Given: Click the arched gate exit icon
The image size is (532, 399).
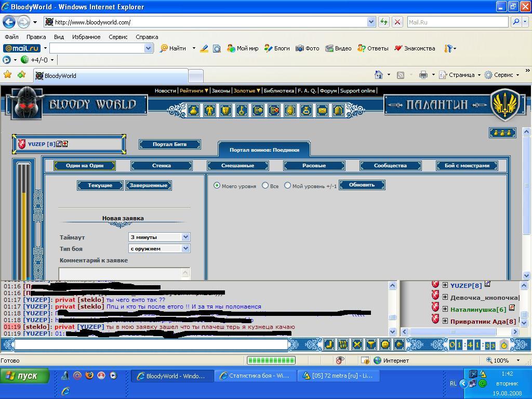Looking at the screenshot, I should pos(338,110).
